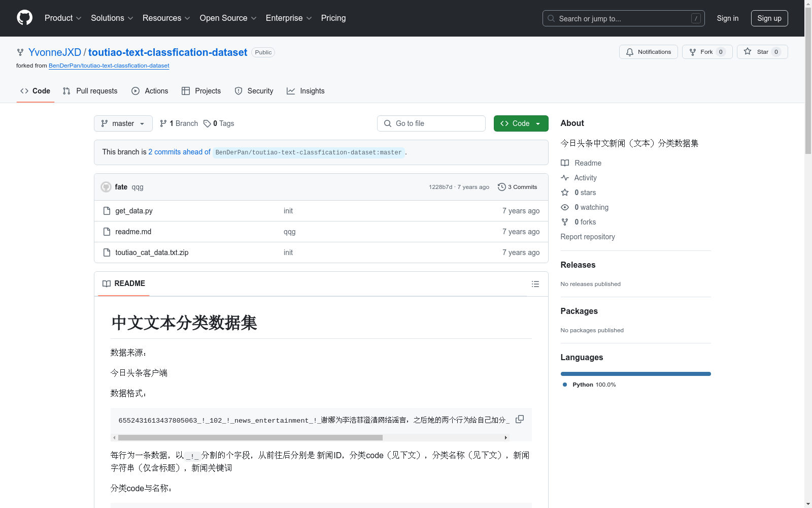Viewport: 812px width, 508px height.
Task: Open the BenDerPan parent repository link
Action: click(x=109, y=66)
